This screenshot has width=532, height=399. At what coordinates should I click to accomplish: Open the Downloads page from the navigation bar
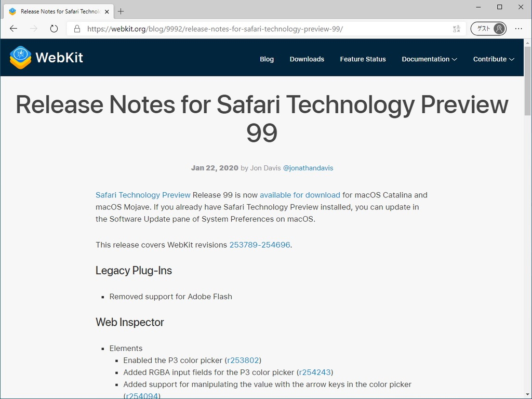pos(307,59)
